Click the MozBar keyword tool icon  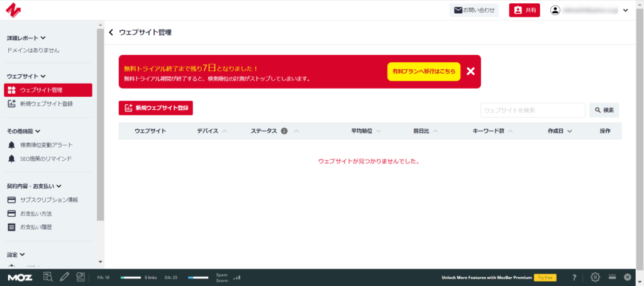[80, 277]
